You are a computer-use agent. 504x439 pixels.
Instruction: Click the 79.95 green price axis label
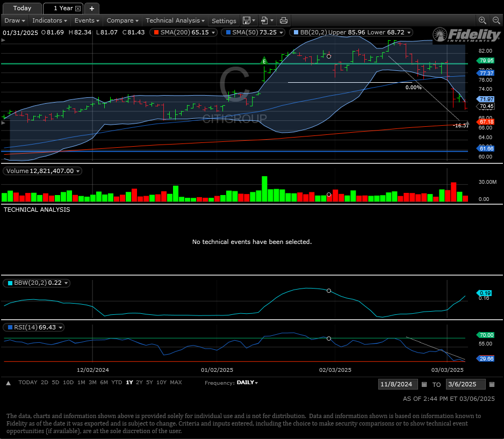486,61
